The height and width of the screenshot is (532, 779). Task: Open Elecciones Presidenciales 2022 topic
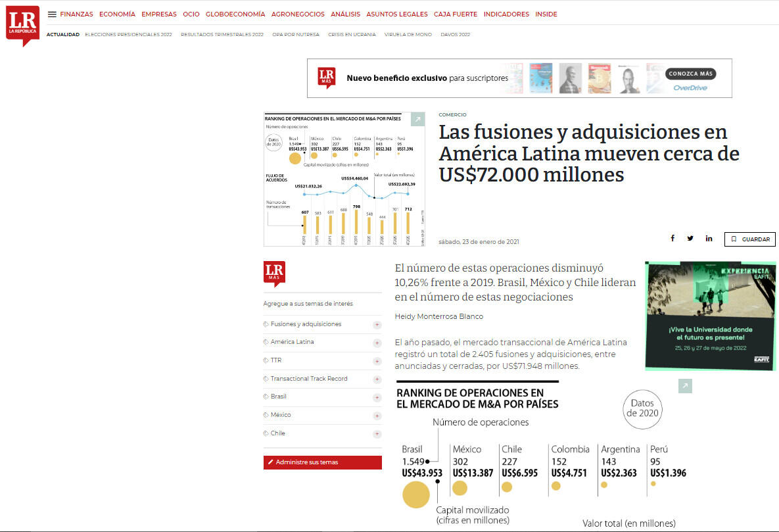point(129,35)
